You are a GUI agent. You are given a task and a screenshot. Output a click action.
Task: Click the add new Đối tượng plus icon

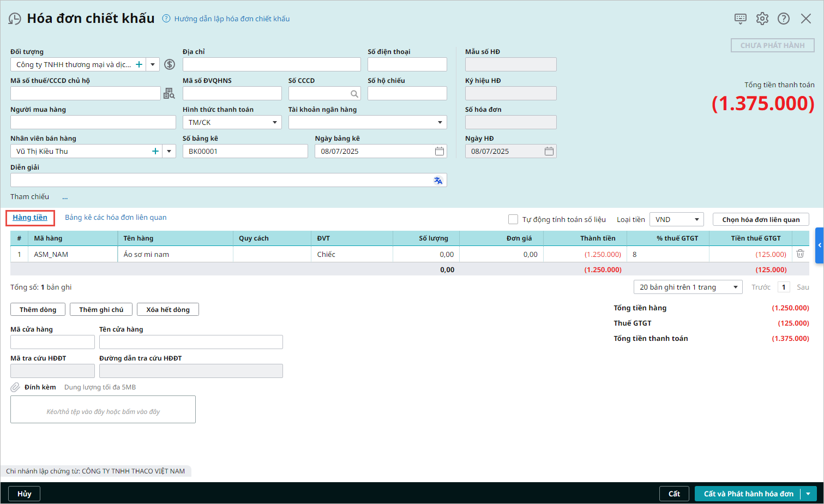pyautogui.click(x=139, y=64)
